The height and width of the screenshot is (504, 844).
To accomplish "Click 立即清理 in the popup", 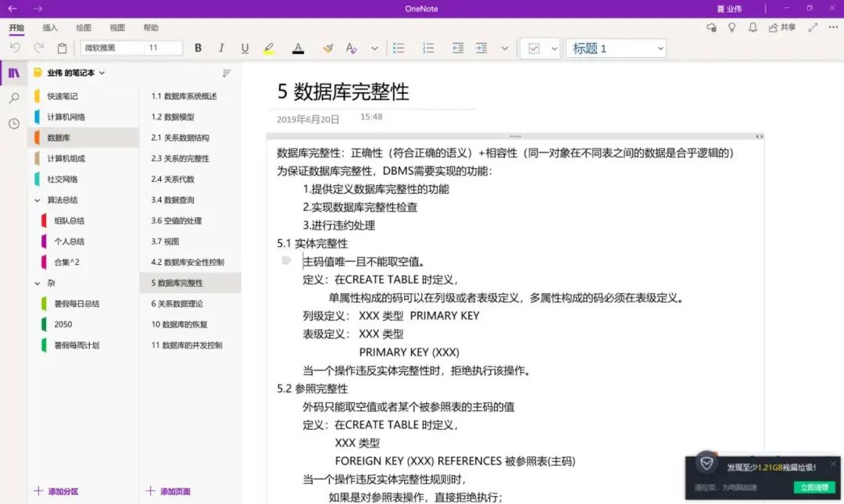I will pos(814,488).
